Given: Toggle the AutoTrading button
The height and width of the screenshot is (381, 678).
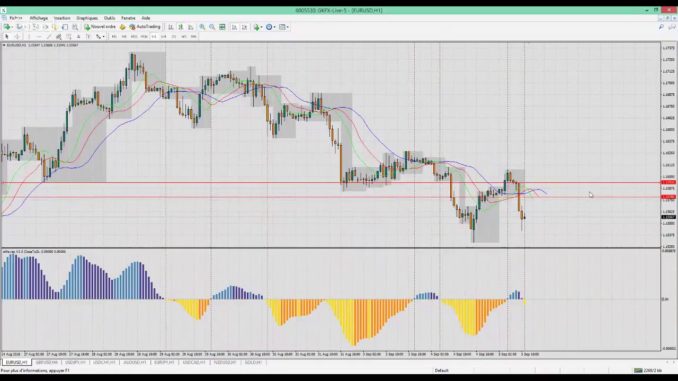Looking at the screenshot, I should tap(145, 27).
